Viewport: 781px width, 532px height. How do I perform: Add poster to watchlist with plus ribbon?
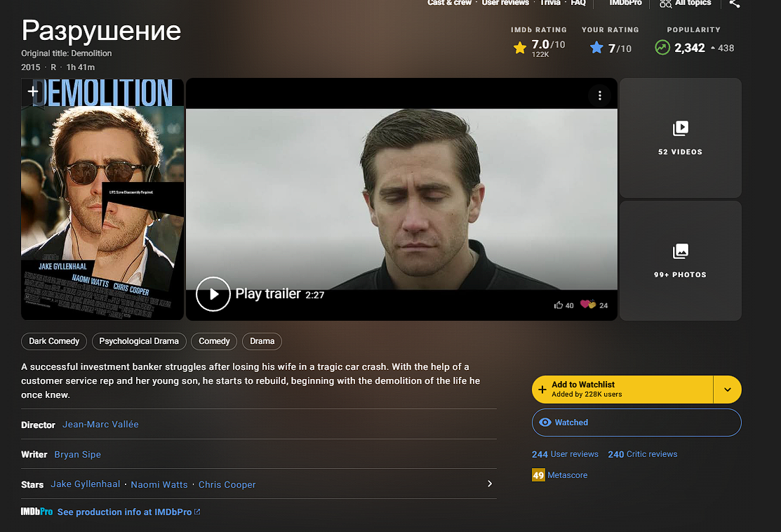[33, 92]
